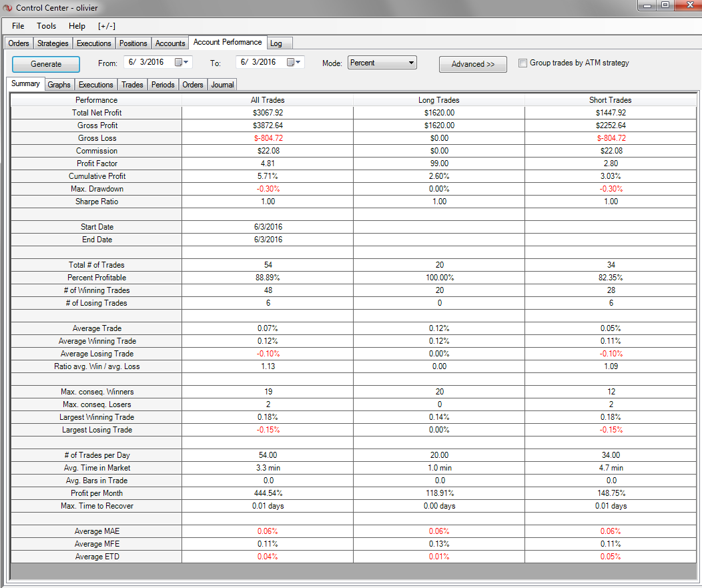This screenshot has width=702, height=588.
Task: Click the Long Trades Profit per Month 118.91%
Action: point(439,493)
